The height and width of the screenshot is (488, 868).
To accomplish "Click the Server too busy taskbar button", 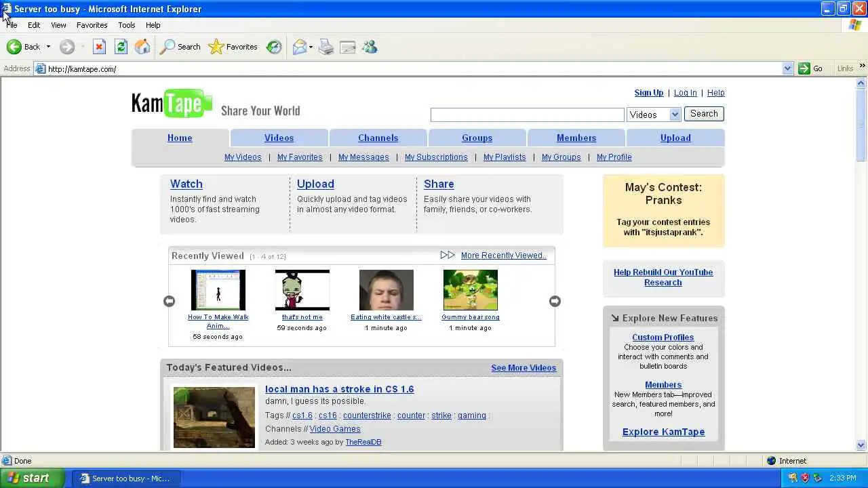I will pos(125,478).
